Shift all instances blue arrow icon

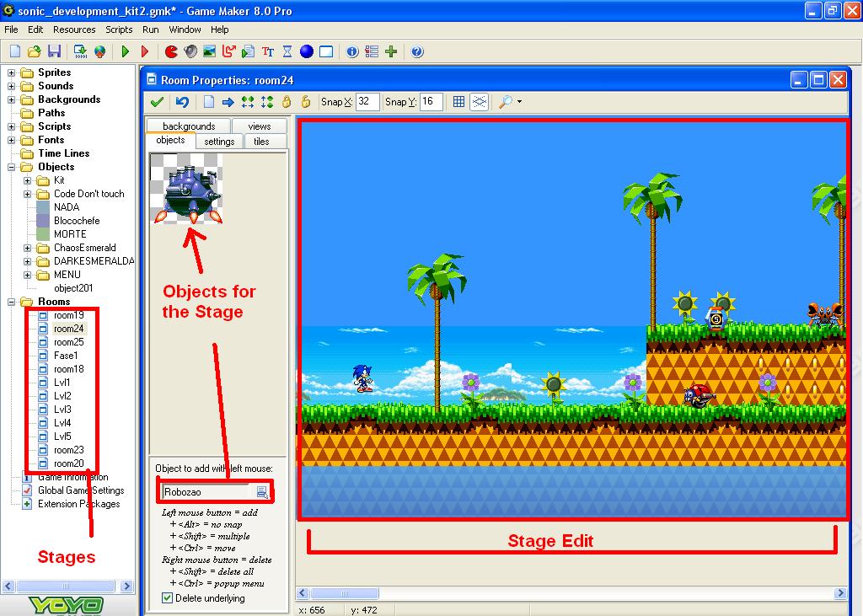(228, 102)
